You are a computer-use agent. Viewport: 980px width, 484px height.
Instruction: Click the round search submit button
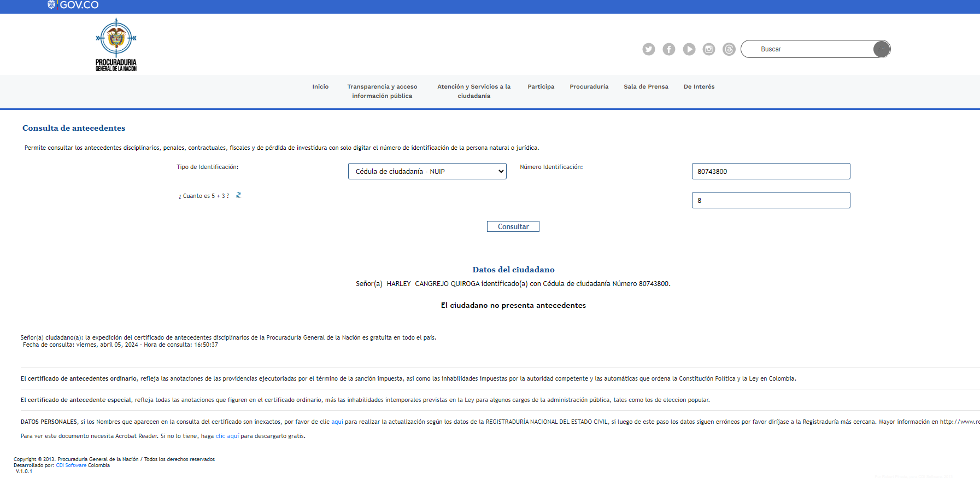tap(881, 49)
